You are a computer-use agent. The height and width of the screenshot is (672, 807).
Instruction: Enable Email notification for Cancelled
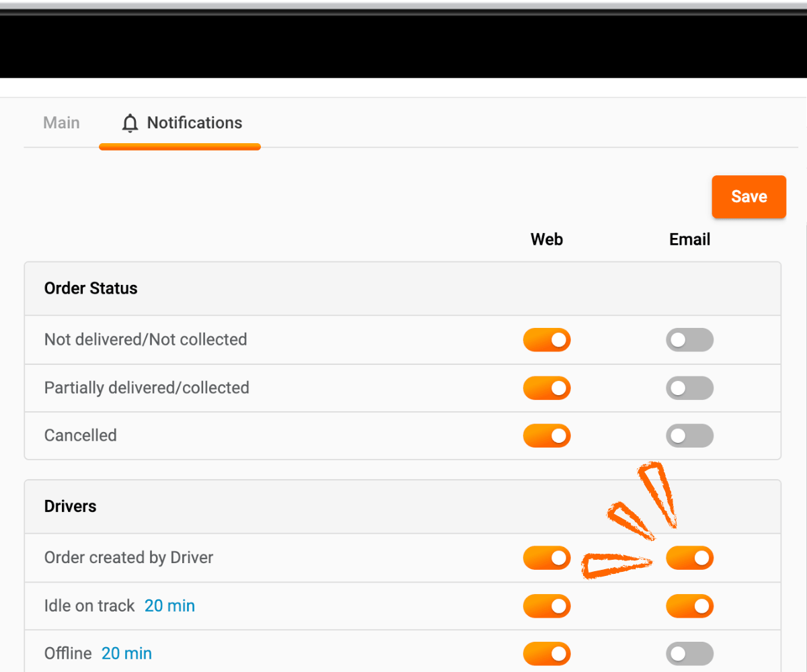click(689, 435)
